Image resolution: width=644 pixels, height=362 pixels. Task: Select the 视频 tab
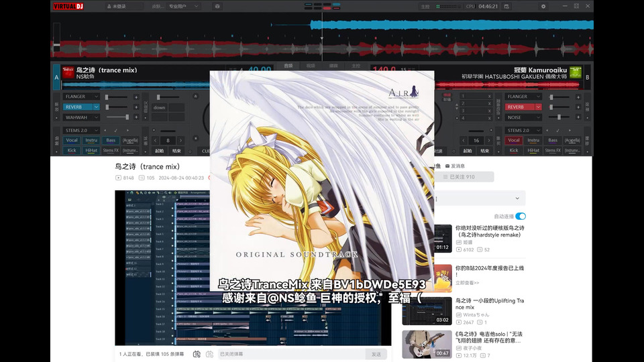311,66
